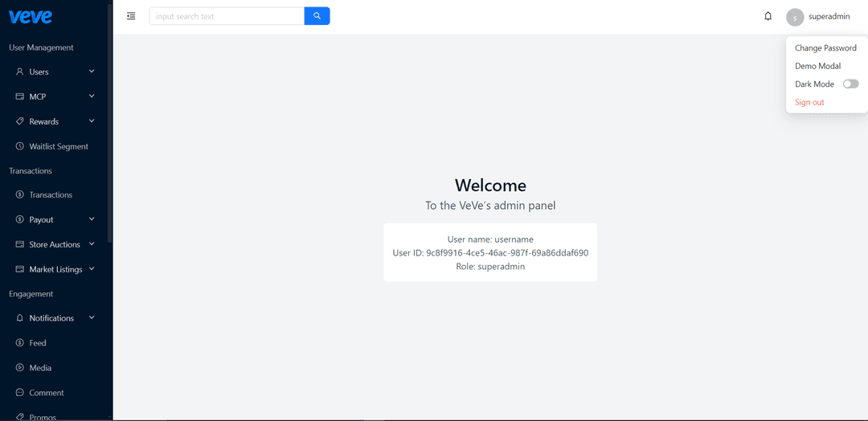Expand the Users submenu chevron
The image size is (868, 421).
click(x=92, y=72)
